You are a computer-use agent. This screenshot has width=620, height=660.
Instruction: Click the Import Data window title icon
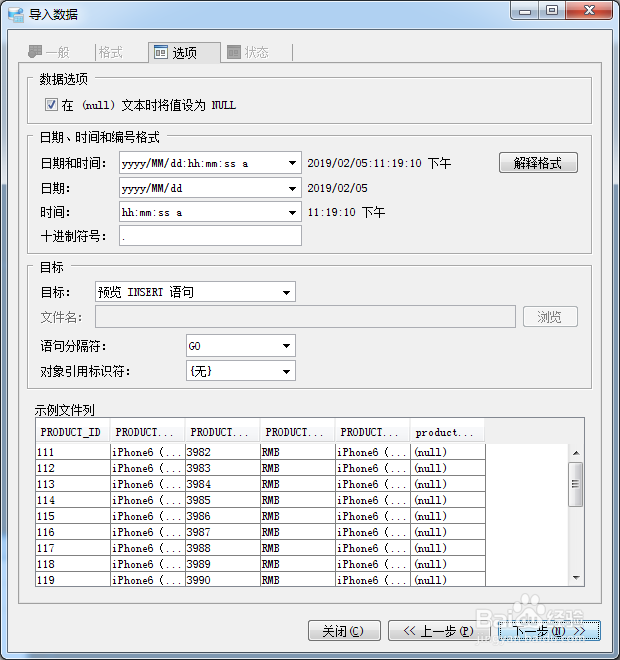click(16, 14)
